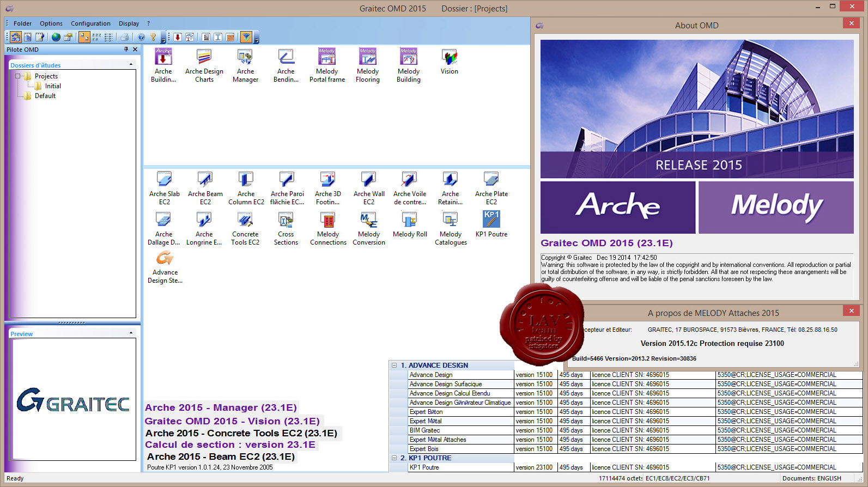This screenshot has width=868, height=487.
Task: Launch Melody Conversion tool
Action: click(369, 228)
